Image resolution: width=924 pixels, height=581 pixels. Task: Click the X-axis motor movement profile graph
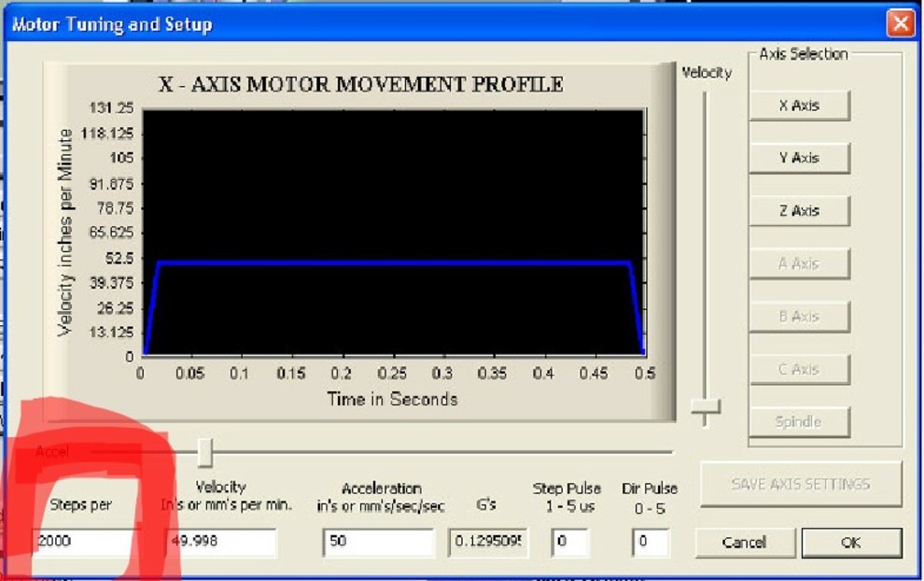pyautogui.click(x=392, y=232)
